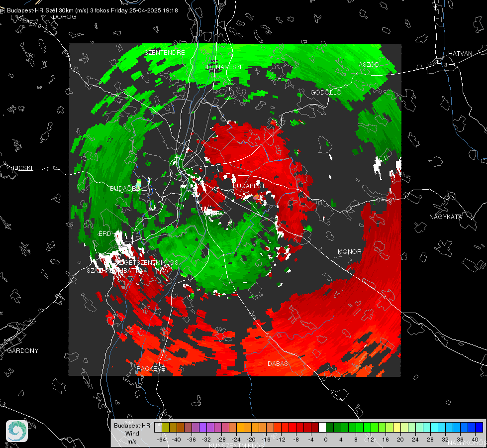The height and width of the screenshot is (448, 487).
Task: Click the 'ASZOD' map label
Action: coord(369,64)
